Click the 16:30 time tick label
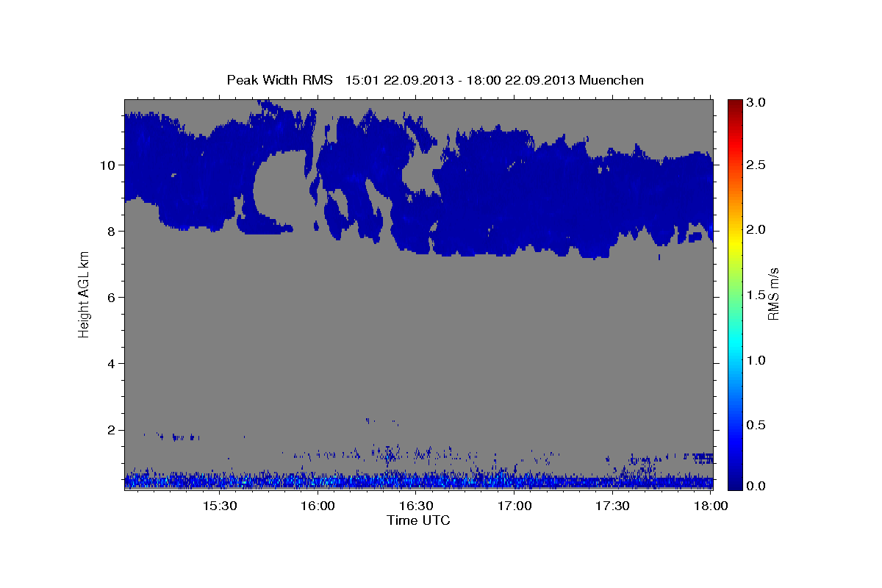The height and width of the screenshot is (588, 882). [416, 506]
